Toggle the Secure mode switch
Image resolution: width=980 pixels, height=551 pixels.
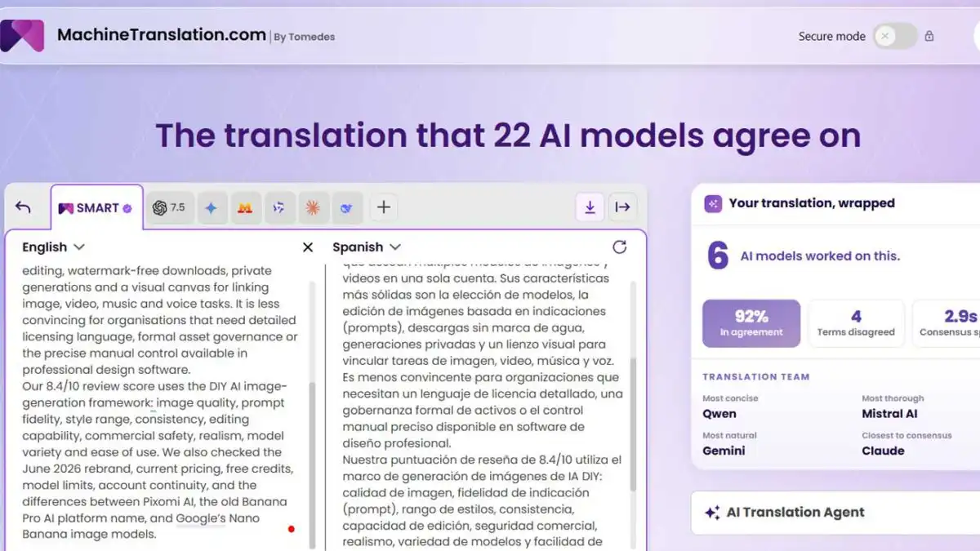pyautogui.click(x=895, y=36)
